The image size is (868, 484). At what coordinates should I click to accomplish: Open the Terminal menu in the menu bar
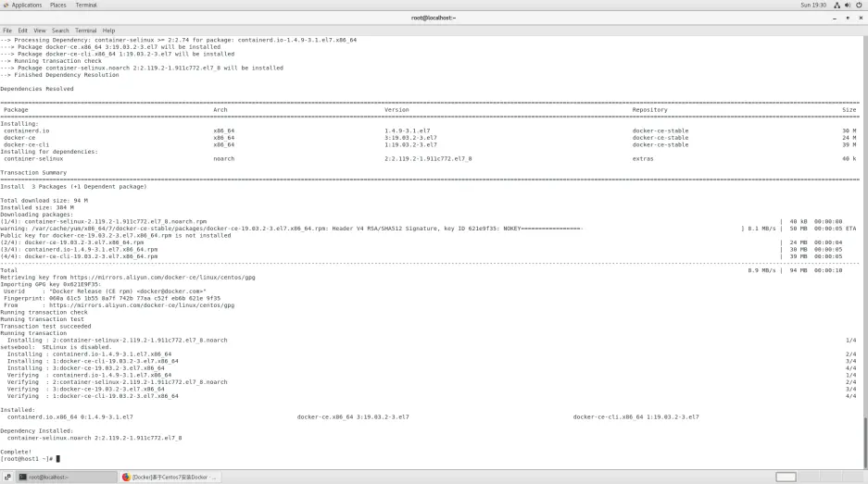(87, 31)
